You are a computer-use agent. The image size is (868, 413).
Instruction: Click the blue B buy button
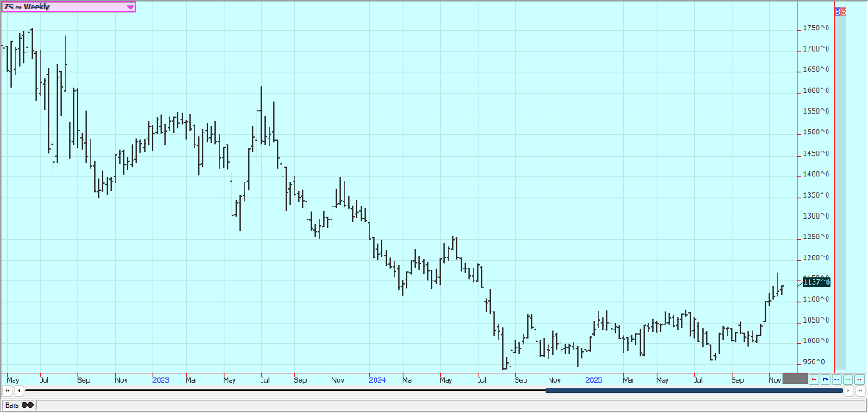839,11
